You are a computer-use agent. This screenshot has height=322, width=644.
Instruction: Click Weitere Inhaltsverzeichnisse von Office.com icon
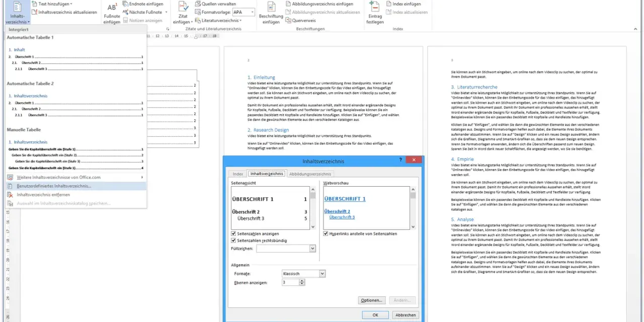(11, 177)
